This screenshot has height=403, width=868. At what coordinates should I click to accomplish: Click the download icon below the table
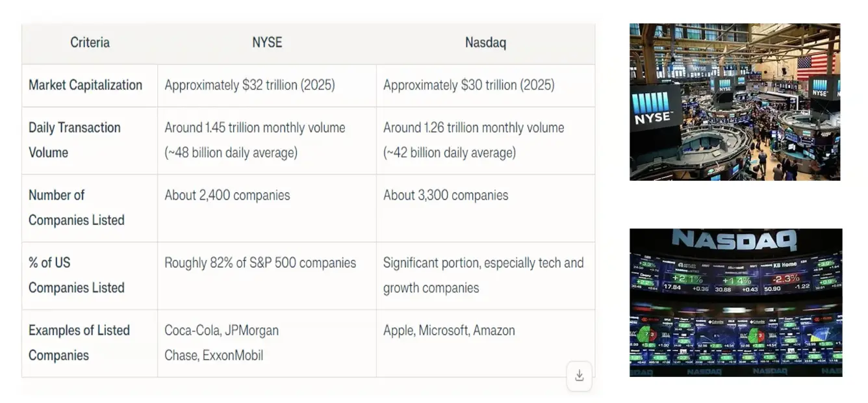click(x=579, y=376)
